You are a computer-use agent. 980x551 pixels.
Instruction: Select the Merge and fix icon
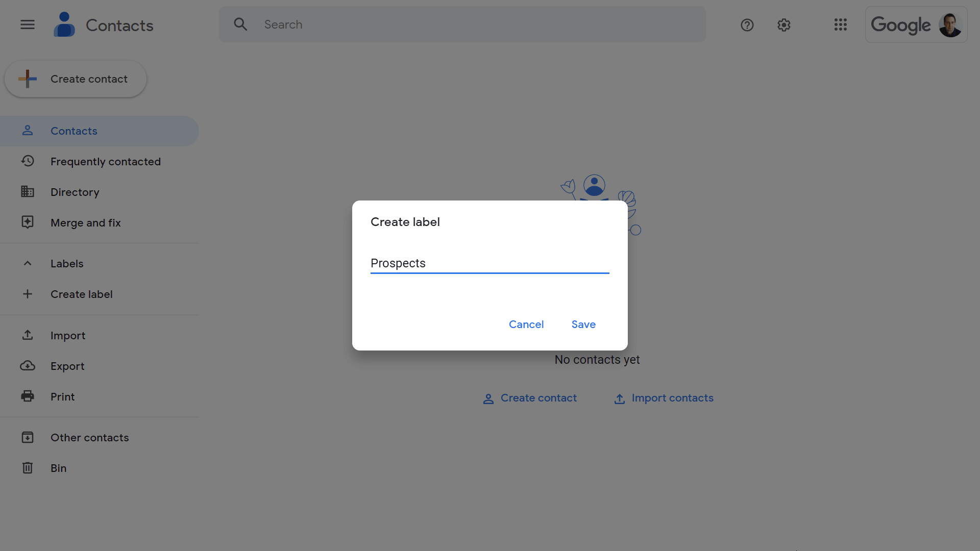(27, 222)
